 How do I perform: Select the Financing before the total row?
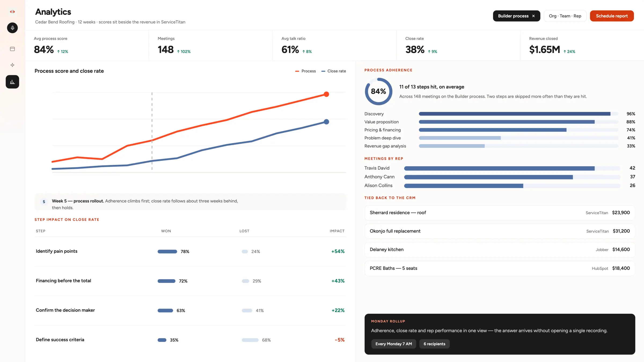click(x=190, y=281)
